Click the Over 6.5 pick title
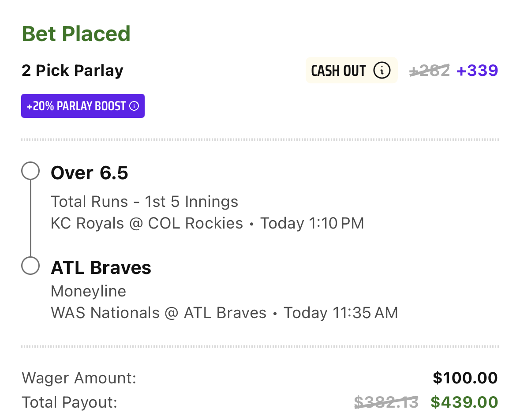520x420 pixels. (89, 173)
